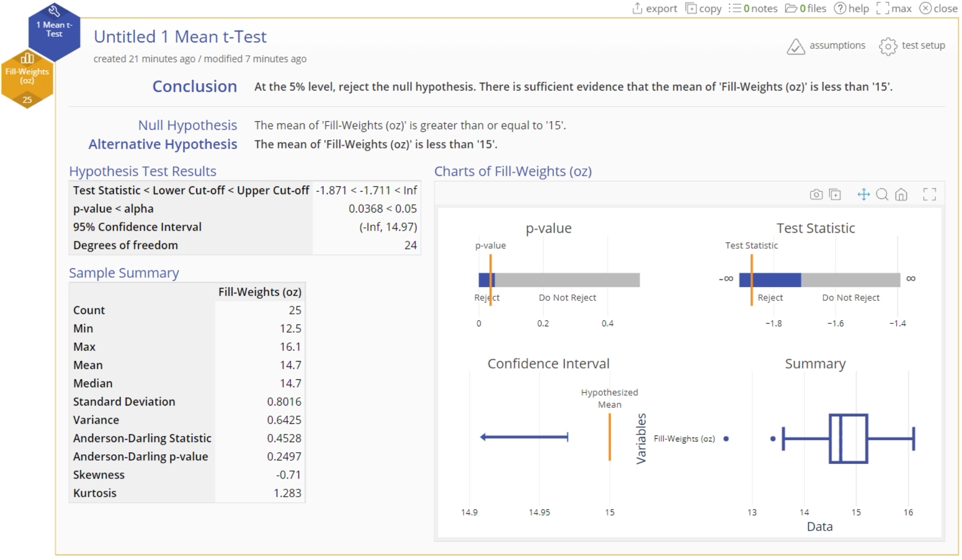This screenshot has width=962, height=560.
Task: Select the 1 Mean t-Test hexagon
Action: [54, 30]
